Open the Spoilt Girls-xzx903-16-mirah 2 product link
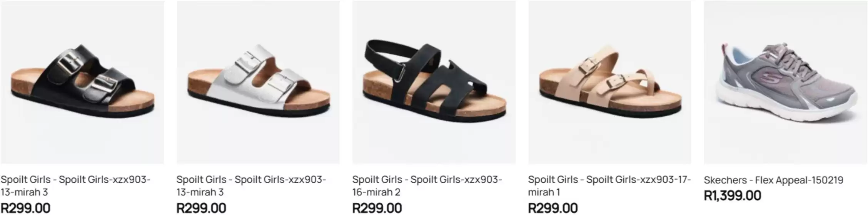Screen dimensions: 868x215 click(427, 185)
